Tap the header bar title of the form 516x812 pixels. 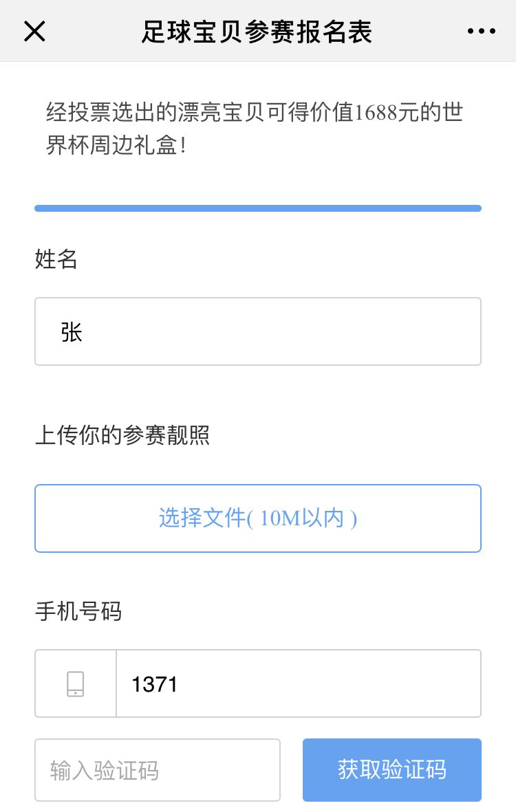(257, 31)
